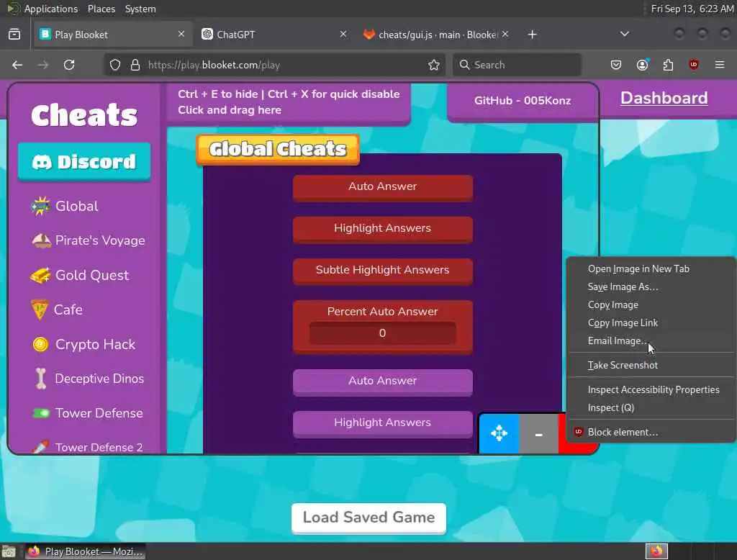
Task: Click the browser back arrow
Action: 17,65
